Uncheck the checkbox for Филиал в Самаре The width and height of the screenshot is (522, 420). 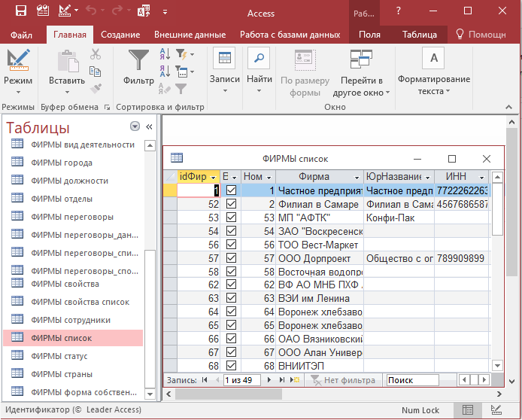231,204
